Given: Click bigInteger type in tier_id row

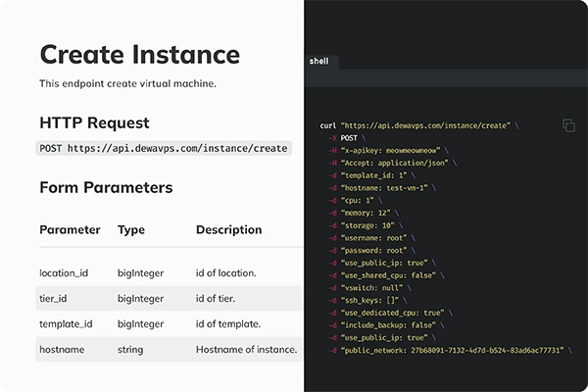Looking at the screenshot, I should point(140,299).
